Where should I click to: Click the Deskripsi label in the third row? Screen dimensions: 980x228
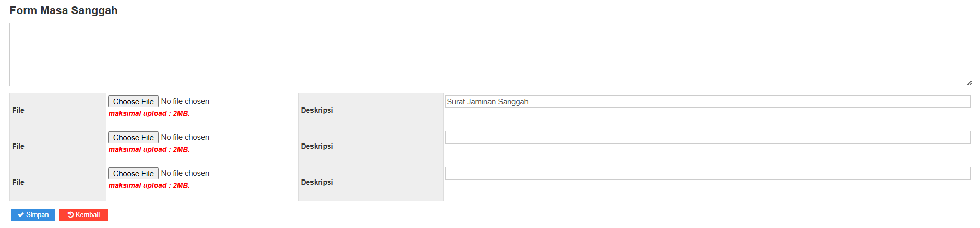[x=317, y=183]
